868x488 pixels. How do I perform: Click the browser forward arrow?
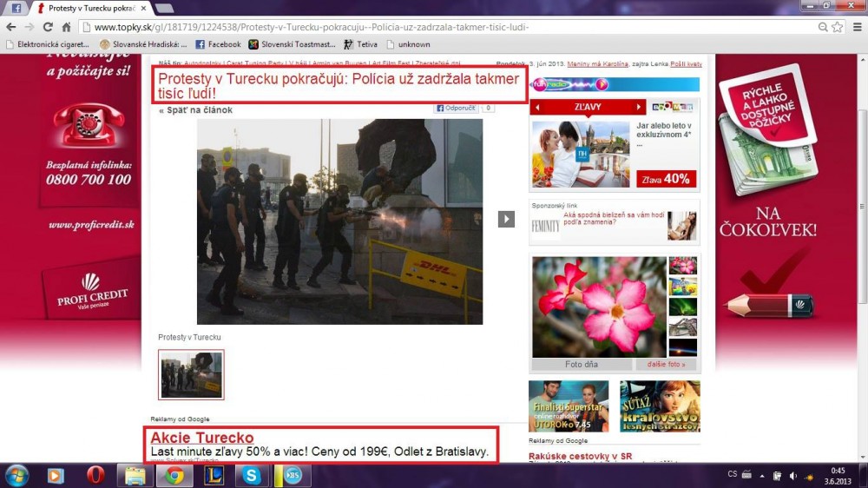click(30, 27)
